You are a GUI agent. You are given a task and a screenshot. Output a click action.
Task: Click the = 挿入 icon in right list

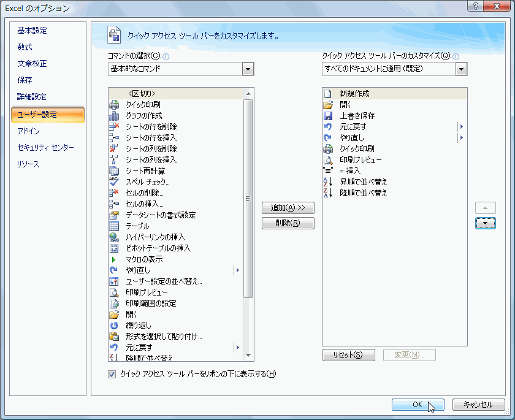click(328, 171)
